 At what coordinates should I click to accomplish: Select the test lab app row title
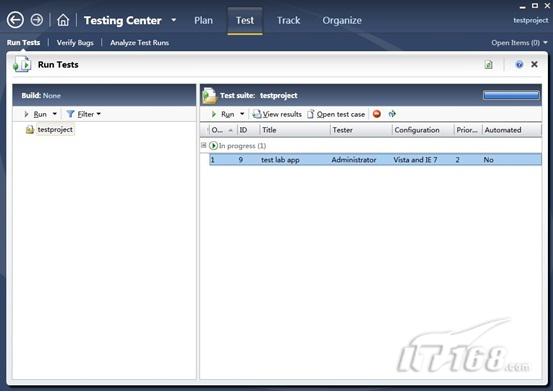coord(280,160)
